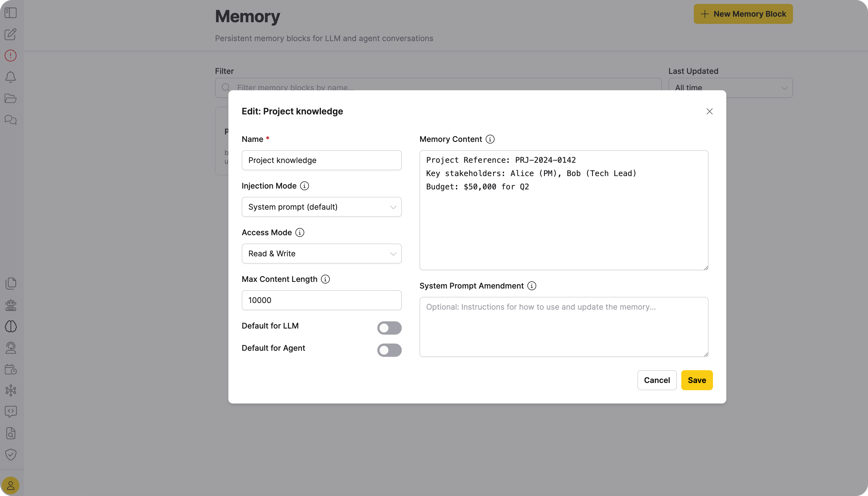Click the System Prompt Amendment resize handle
This screenshot has width=868, height=496.
pos(706,354)
